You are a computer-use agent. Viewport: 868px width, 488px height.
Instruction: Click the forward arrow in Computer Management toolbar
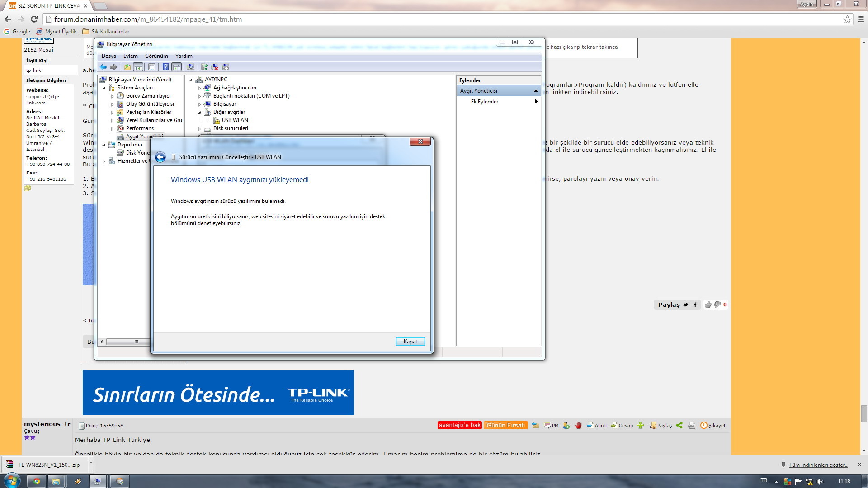113,67
